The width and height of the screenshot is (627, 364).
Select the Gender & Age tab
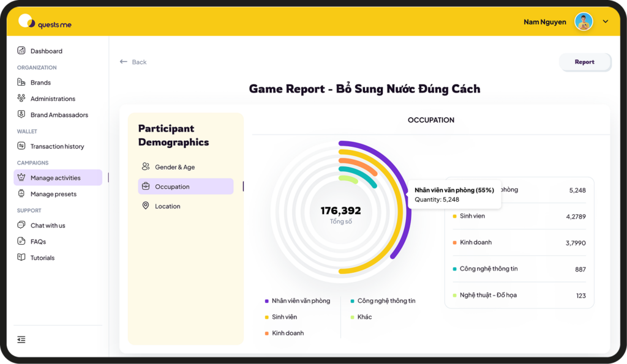click(x=175, y=167)
